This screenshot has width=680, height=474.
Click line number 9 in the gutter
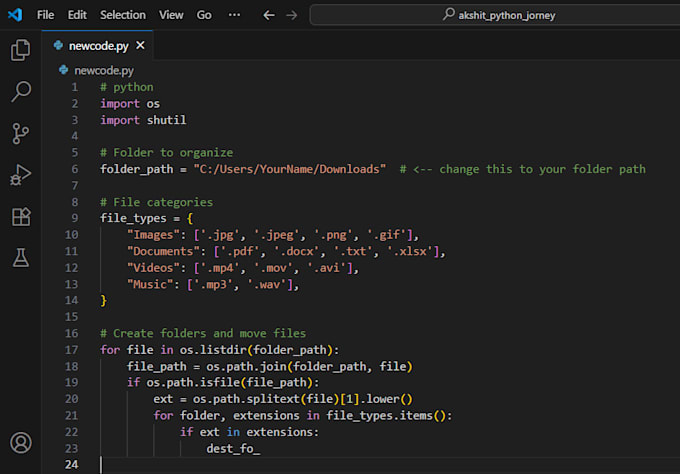(75, 218)
